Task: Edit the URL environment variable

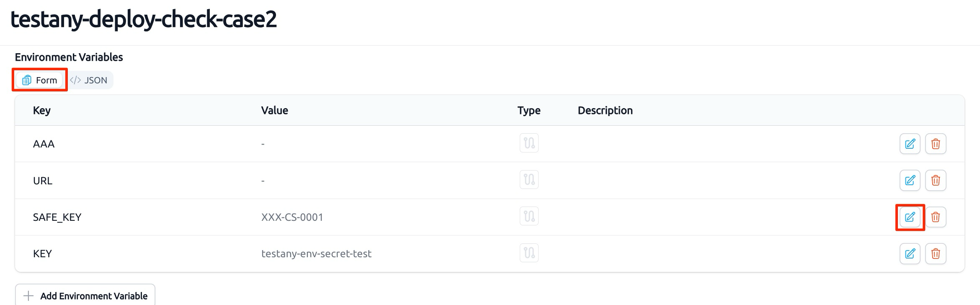Action: click(x=910, y=180)
